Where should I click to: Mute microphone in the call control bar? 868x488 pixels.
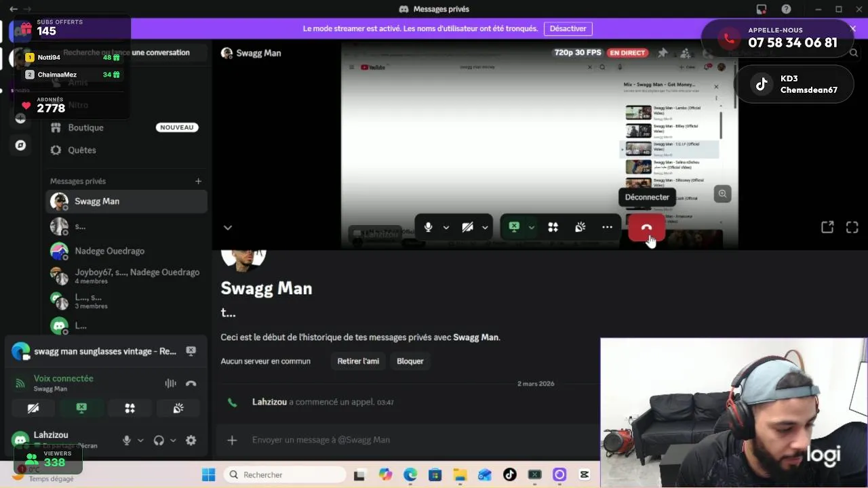point(428,228)
